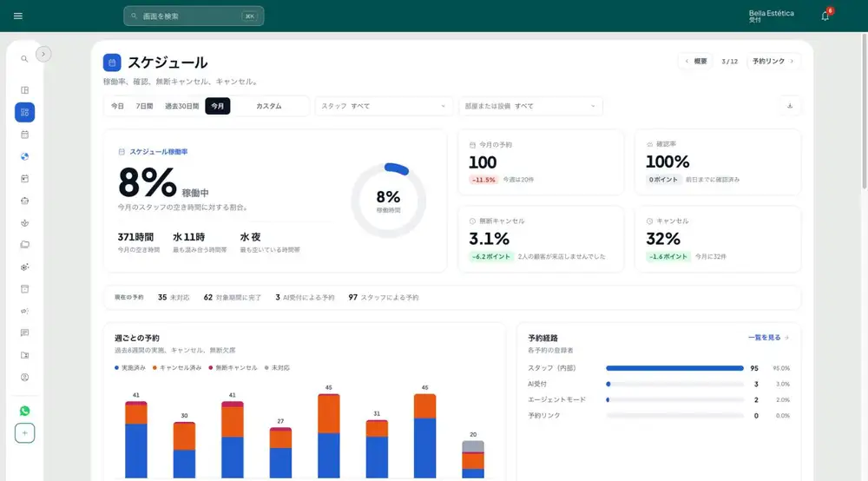Screen dimensions: 868x481
Task: Open the 部屋または設備 すべて dropdown
Action: pos(530,106)
